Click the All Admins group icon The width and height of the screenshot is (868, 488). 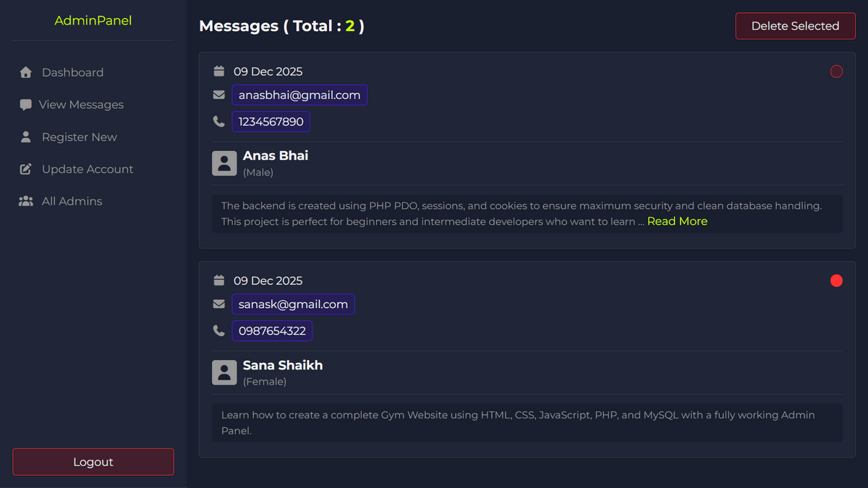coord(26,201)
